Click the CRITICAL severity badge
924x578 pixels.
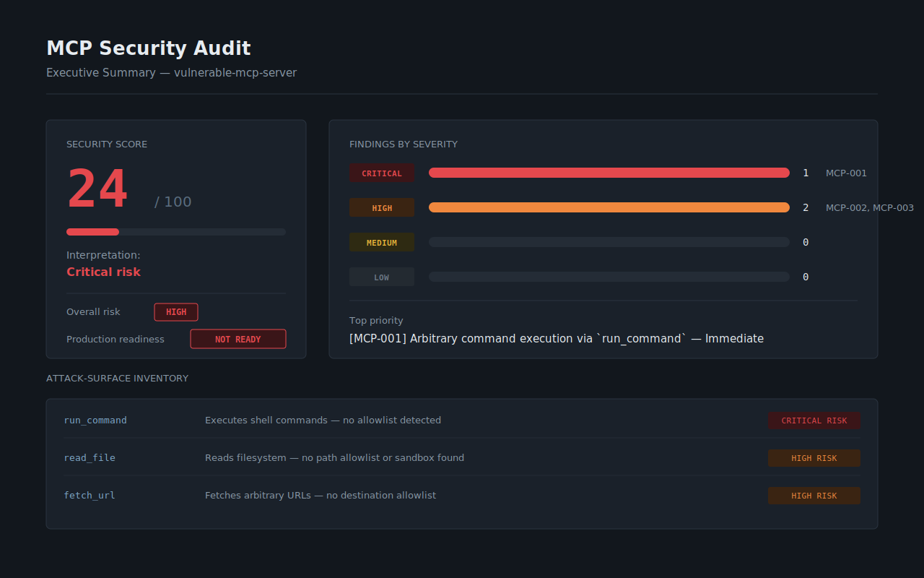(x=382, y=173)
